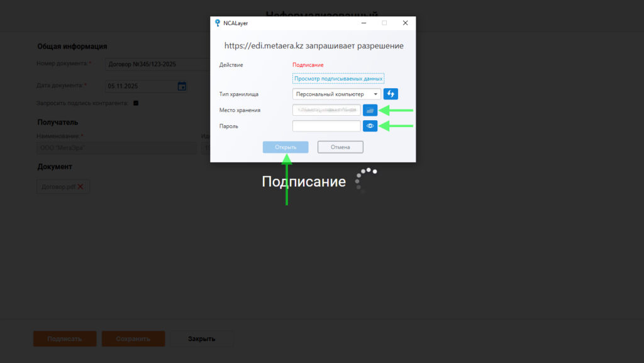Image resolution: width=644 pixels, height=363 pixels.
Task: Remove Договор.pdf using the red X icon
Action: [x=80, y=187]
